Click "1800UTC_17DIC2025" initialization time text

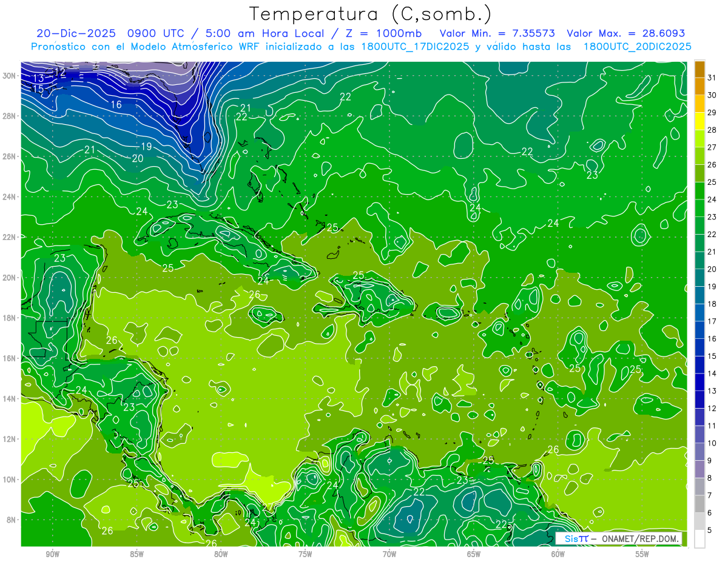[414, 47]
